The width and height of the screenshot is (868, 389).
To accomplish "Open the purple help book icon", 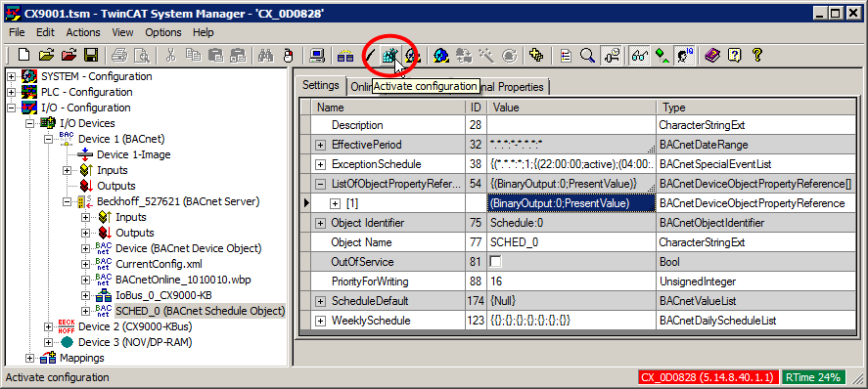I will [x=713, y=55].
